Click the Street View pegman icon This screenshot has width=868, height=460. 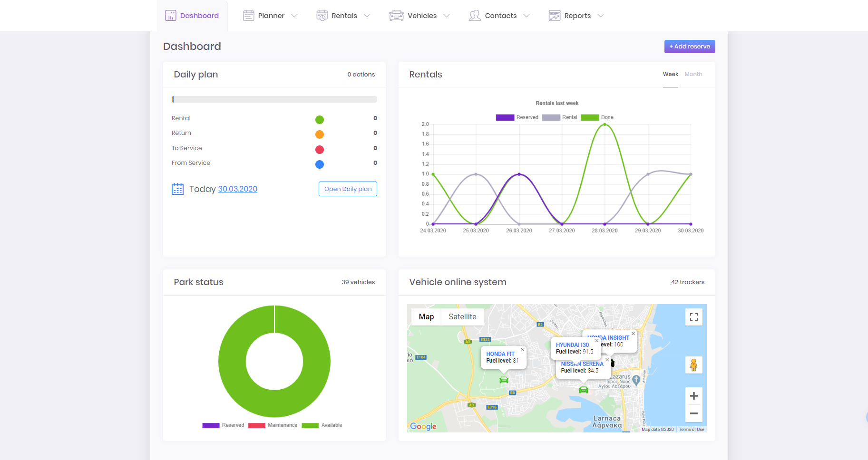click(x=693, y=365)
